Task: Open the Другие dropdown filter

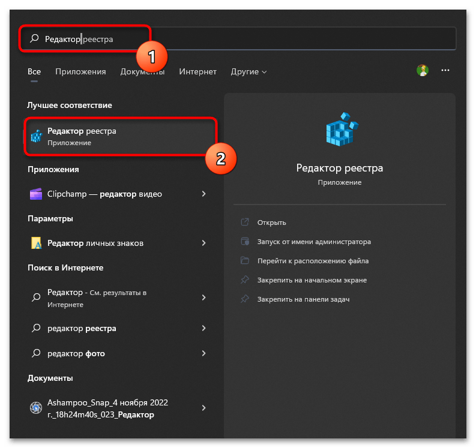Action: (249, 71)
